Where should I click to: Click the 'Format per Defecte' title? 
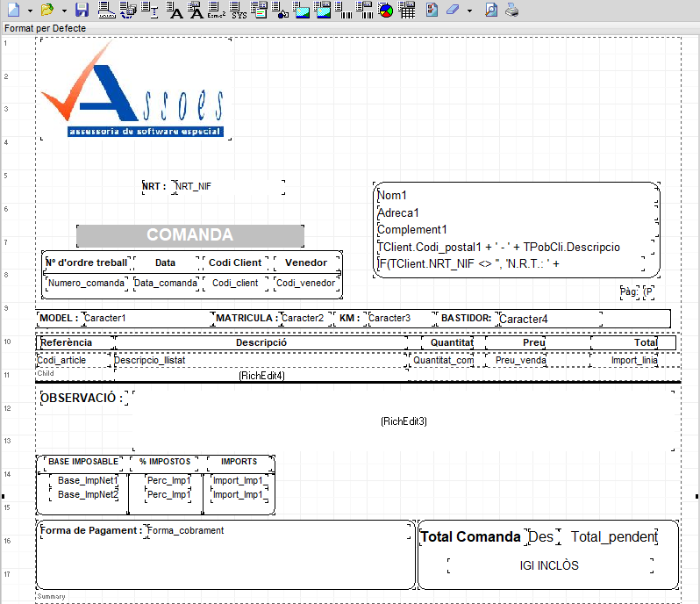click(45, 28)
